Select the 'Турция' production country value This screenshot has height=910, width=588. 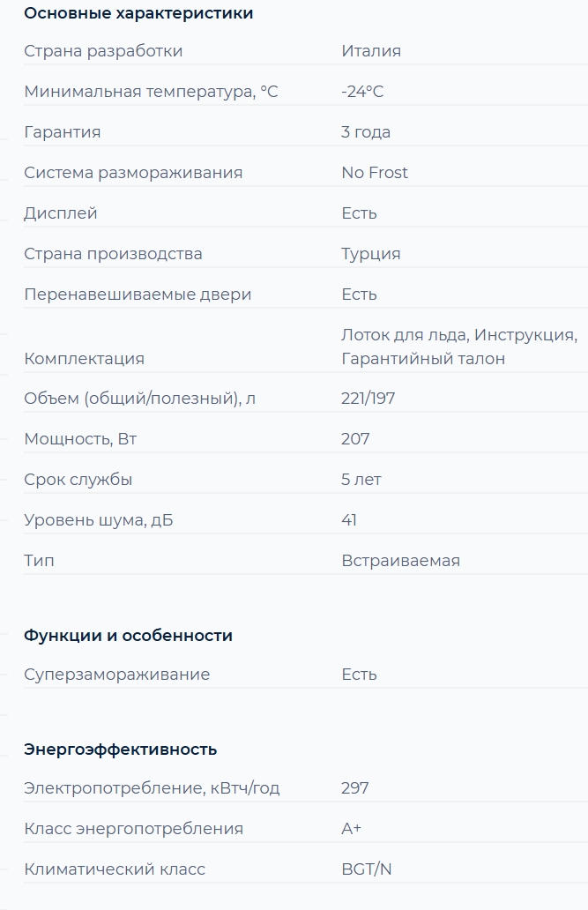[x=371, y=254]
